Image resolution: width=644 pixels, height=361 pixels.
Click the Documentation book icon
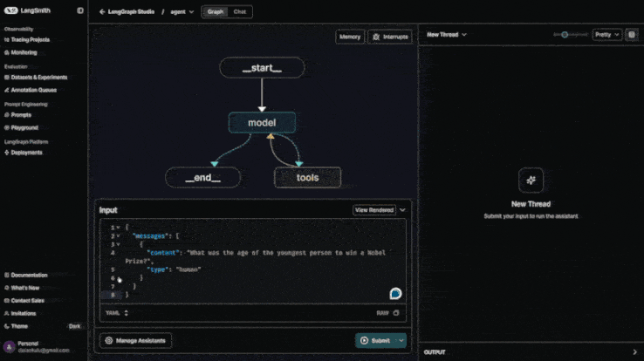(x=7, y=276)
